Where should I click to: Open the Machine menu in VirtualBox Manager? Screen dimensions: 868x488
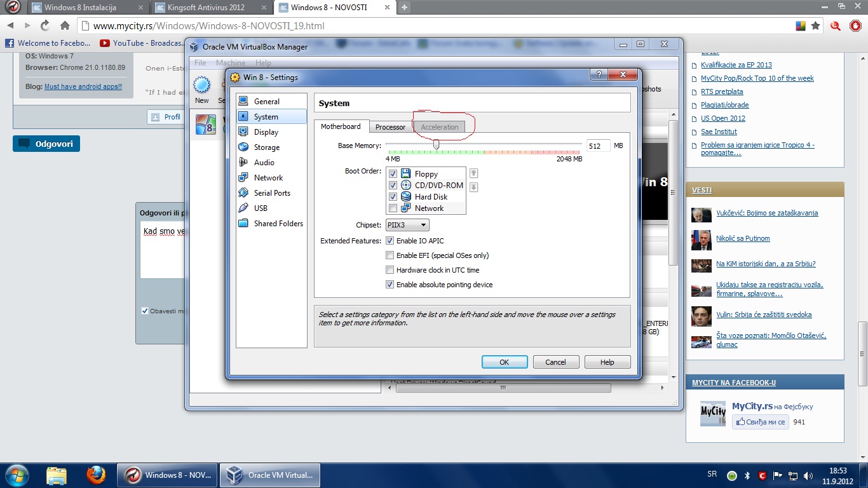pos(231,63)
